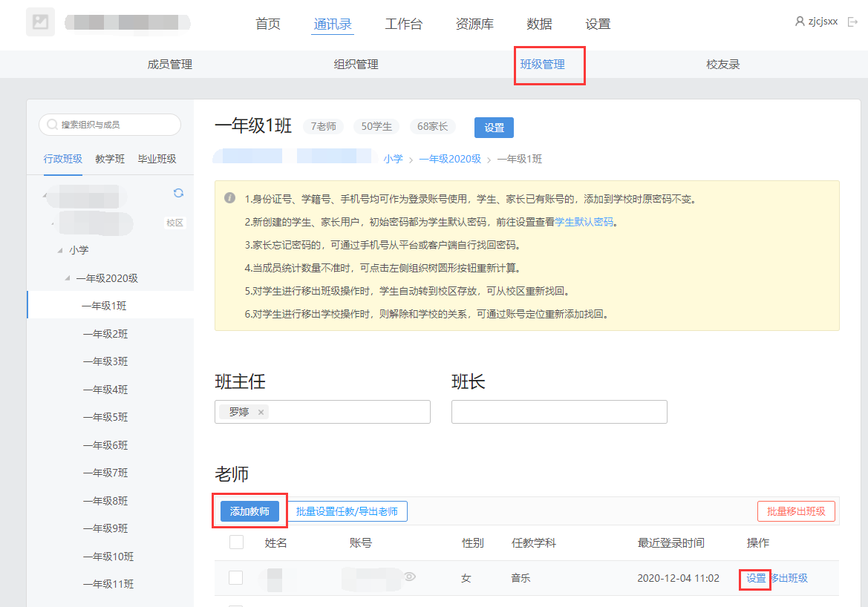The height and width of the screenshot is (607, 868).
Task: Open the 班长 selection box
Action: point(558,412)
